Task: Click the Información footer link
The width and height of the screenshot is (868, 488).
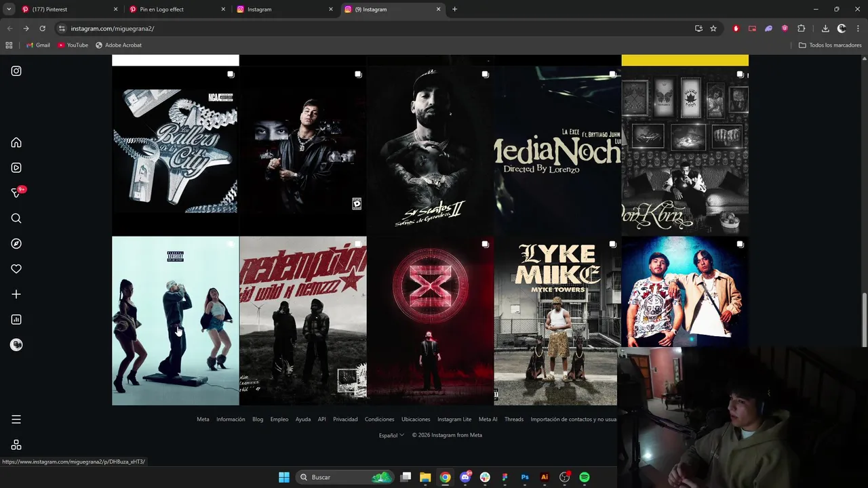Action: [x=231, y=420]
